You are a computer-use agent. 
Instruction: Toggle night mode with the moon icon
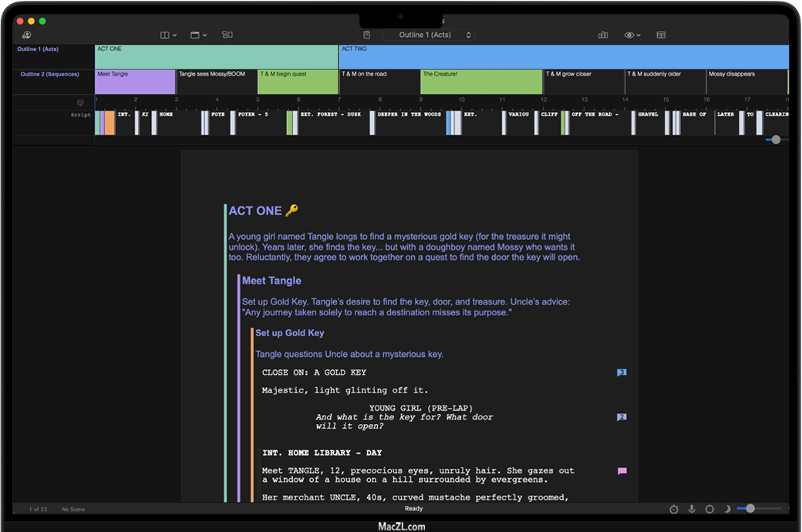click(x=727, y=509)
